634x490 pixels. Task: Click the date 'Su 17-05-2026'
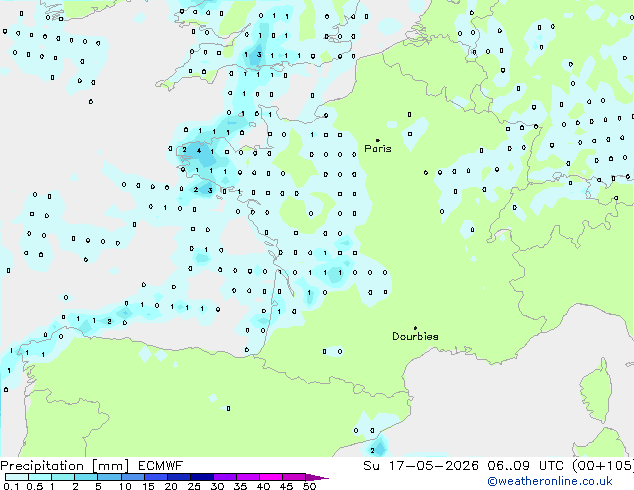tap(421, 466)
